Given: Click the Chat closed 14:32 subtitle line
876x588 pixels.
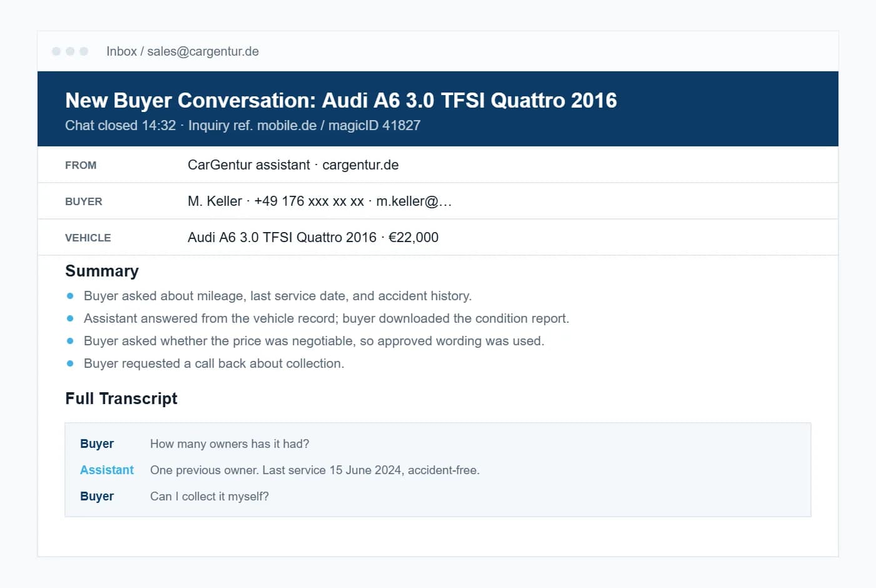Looking at the screenshot, I should tap(243, 125).
